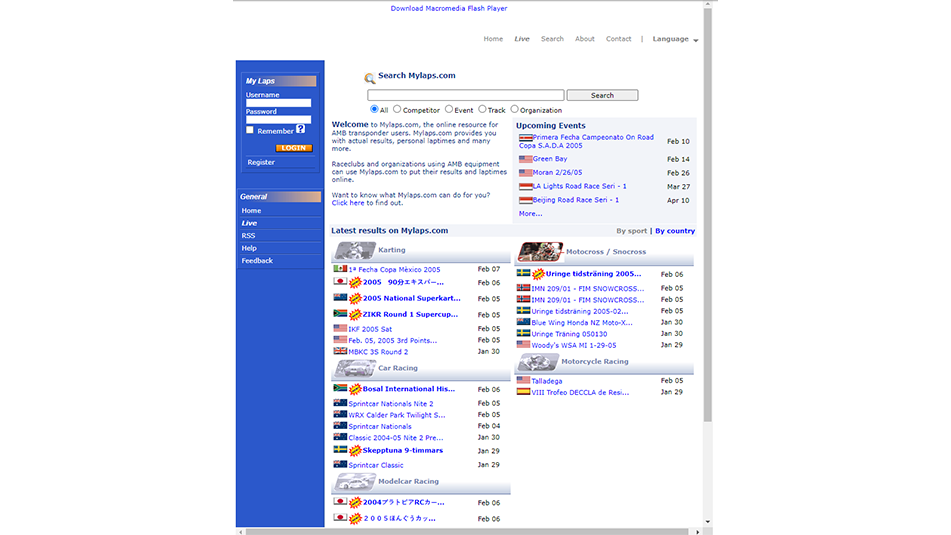
Task: Click into the Username input field
Action: click(x=278, y=103)
